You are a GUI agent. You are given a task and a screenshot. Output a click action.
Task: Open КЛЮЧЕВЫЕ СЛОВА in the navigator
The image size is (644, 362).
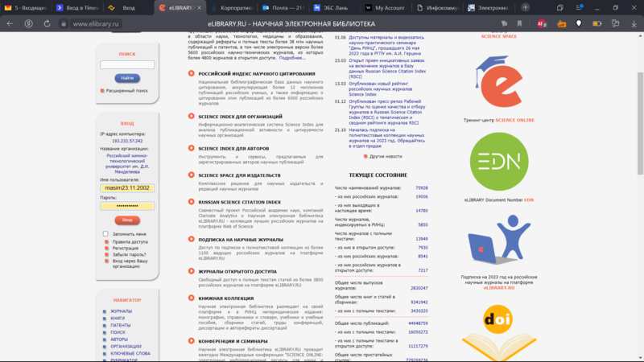[x=130, y=353]
